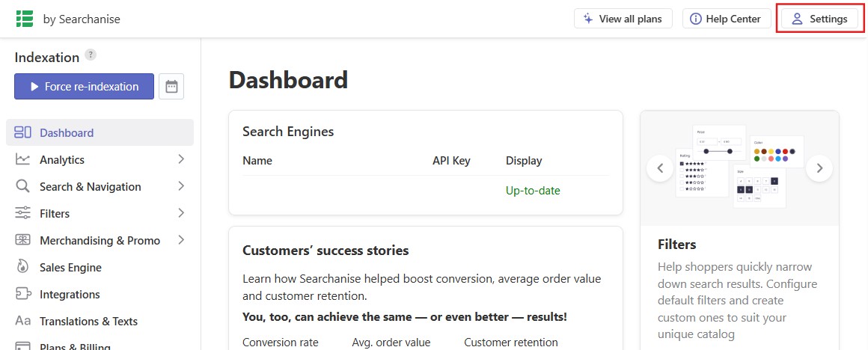Viewport: 868px width, 350px height.
Task: Click the Indexation help question mark icon
Action: (91, 55)
